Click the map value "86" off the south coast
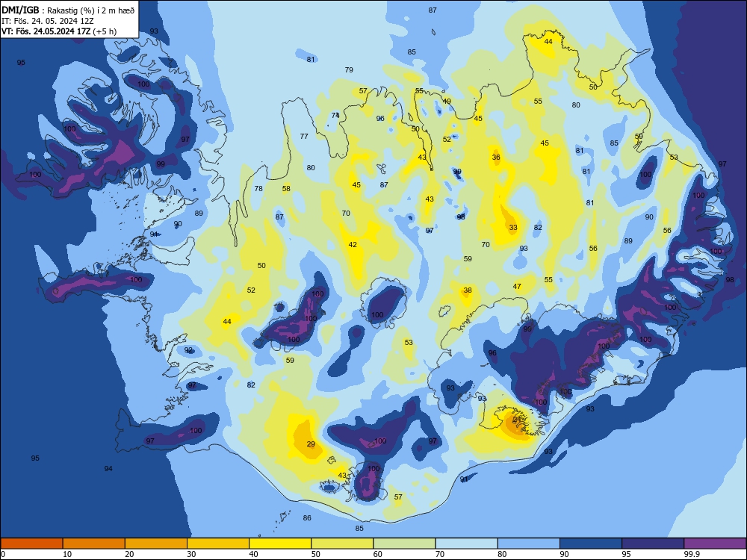The width and height of the screenshot is (747, 560). [x=307, y=517]
